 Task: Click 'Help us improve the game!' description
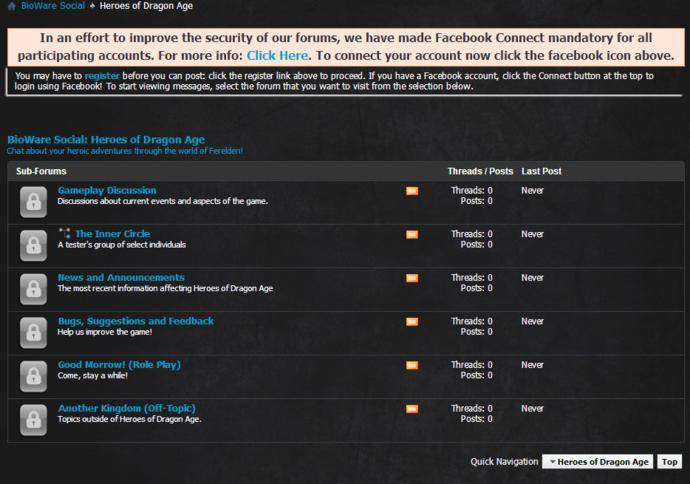[x=105, y=332]
